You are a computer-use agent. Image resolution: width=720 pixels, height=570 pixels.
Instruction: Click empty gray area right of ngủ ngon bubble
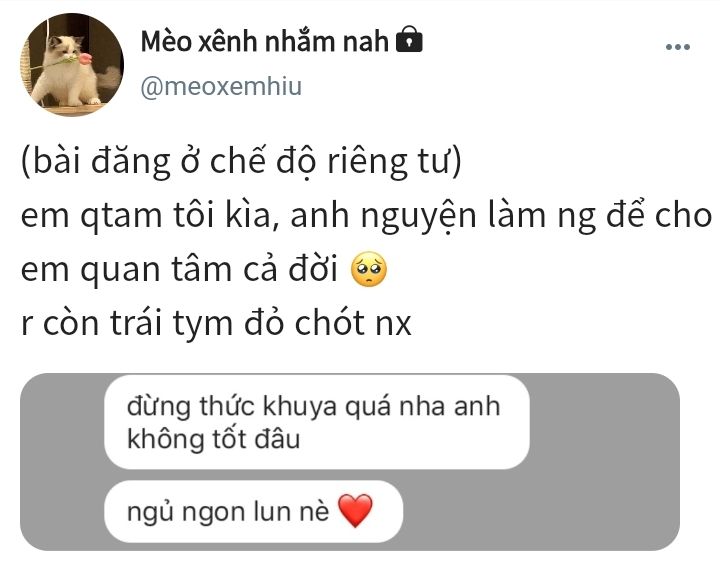[541, 511]
